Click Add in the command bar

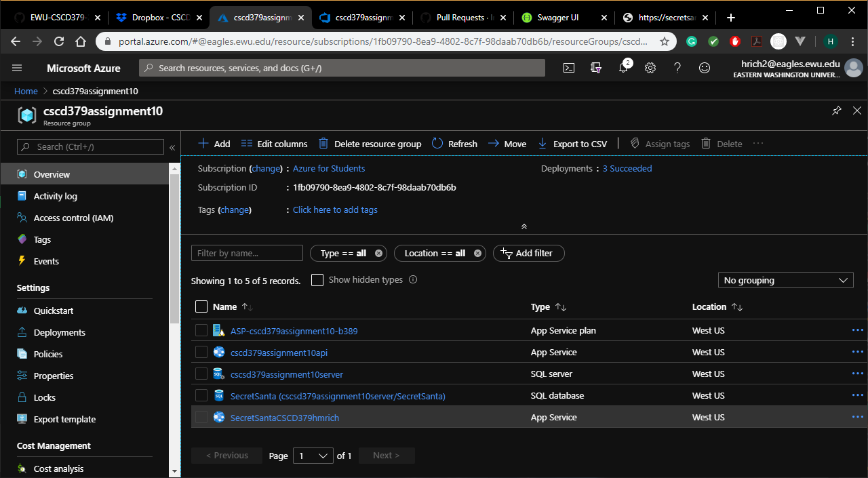click(214, 144)
